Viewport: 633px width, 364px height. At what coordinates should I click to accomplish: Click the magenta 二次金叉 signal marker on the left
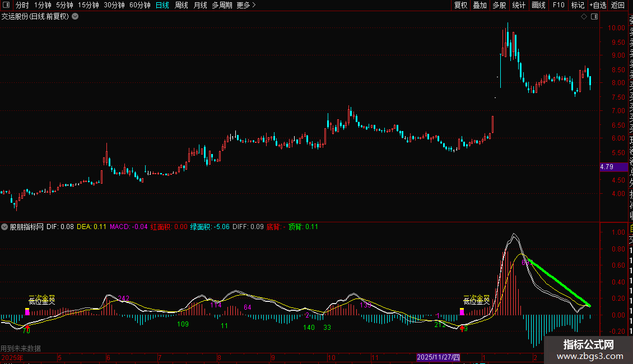coord(27,311)
